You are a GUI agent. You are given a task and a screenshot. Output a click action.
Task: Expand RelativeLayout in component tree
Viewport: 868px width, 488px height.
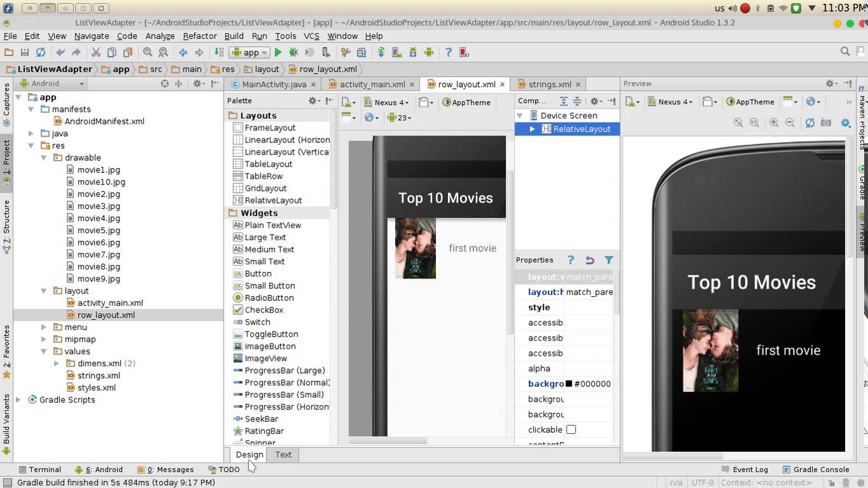[532, 129]
